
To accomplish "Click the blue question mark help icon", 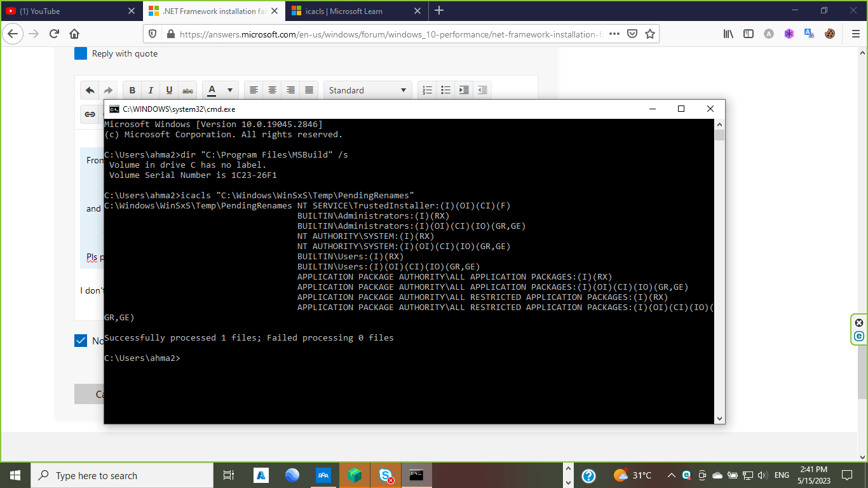I will 588,475.
